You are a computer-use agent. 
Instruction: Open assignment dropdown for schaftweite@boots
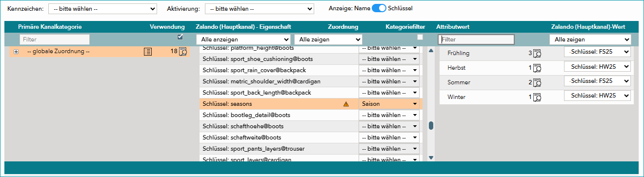pos(389,138)
